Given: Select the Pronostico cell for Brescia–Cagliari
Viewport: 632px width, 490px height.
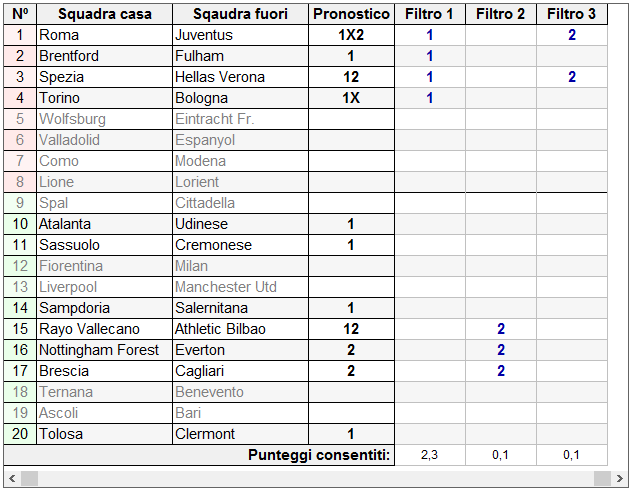Looking at the screenshot, I should click(351, 371).
